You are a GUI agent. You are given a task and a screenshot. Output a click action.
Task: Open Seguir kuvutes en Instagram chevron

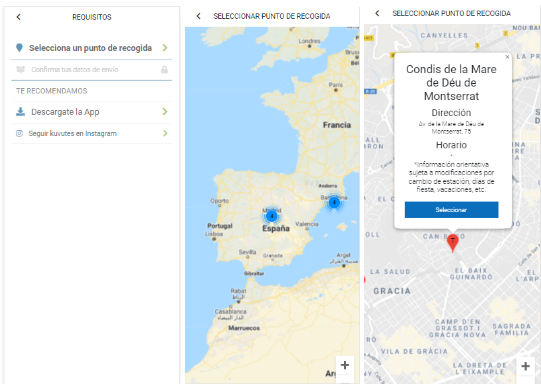coord(165,133)
